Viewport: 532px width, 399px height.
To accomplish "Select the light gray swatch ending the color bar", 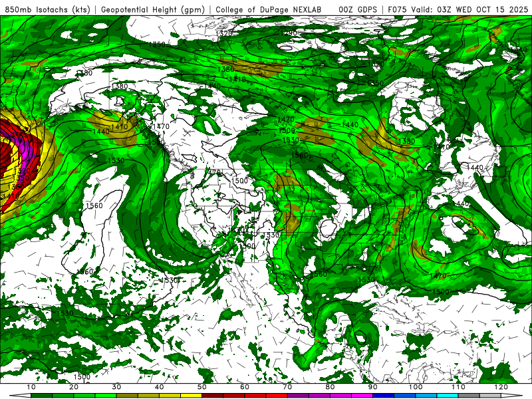I will tap(490, 396).
